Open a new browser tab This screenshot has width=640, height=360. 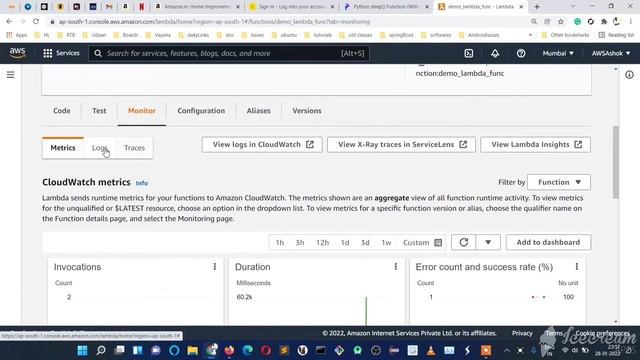537,7
